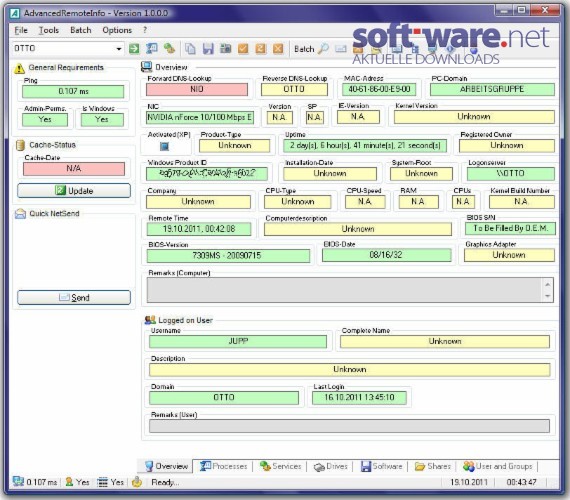Viewport: 570px width, 500px height.
Task: Click the hand icon in status bar
Action: [137, 482]
